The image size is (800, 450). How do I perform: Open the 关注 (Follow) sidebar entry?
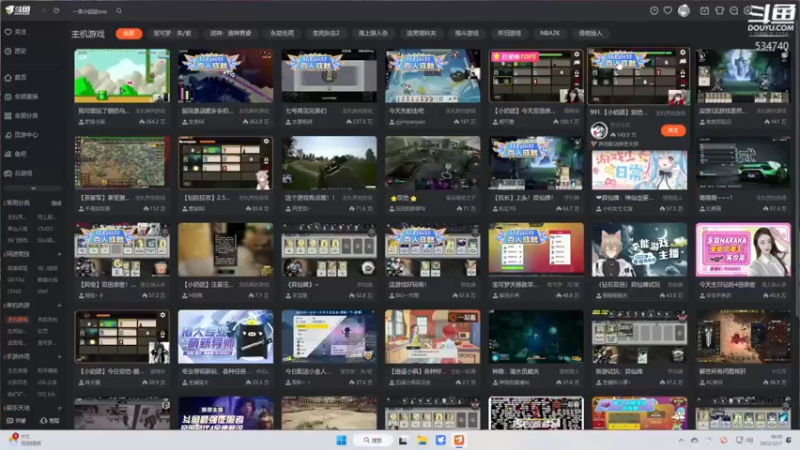(16, 32)
